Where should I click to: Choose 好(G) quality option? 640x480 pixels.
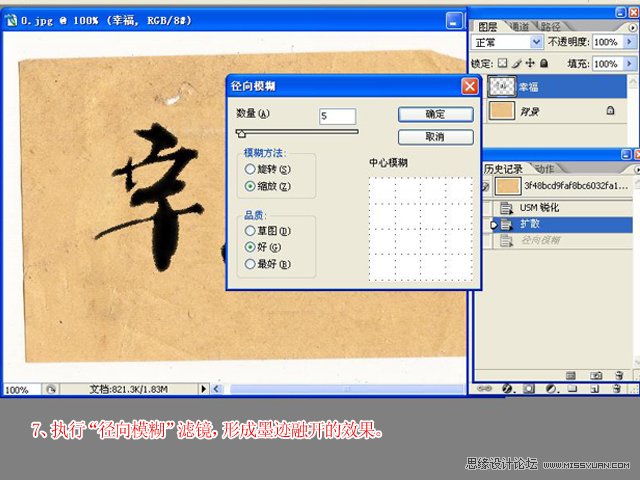[250, 247]
